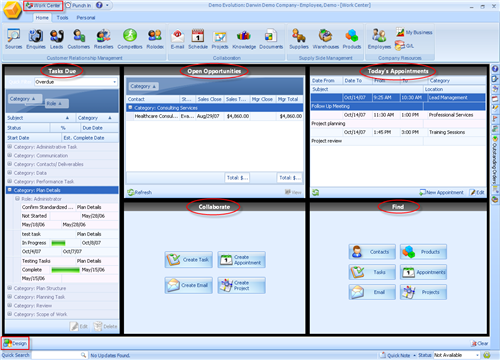The image size is (500, 360).
Task: Open the Competitors icon
Action: [x=130, y=39]
